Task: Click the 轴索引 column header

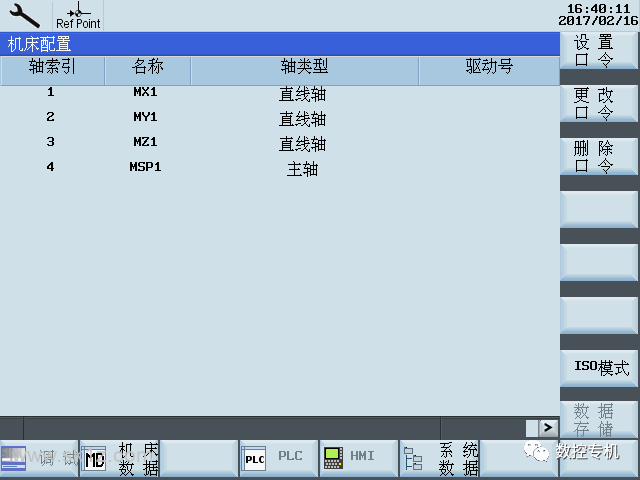Action: pos(52,70)
